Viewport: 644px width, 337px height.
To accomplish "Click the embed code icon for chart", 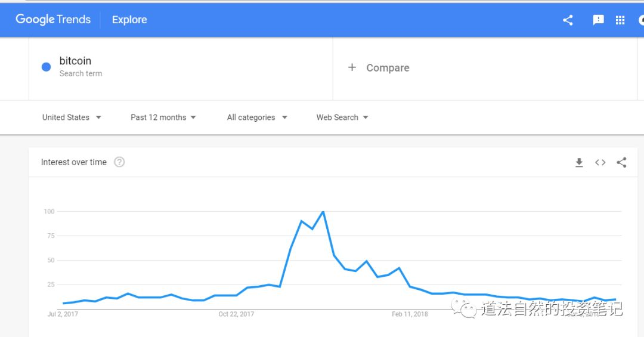I will coord(600,162).
